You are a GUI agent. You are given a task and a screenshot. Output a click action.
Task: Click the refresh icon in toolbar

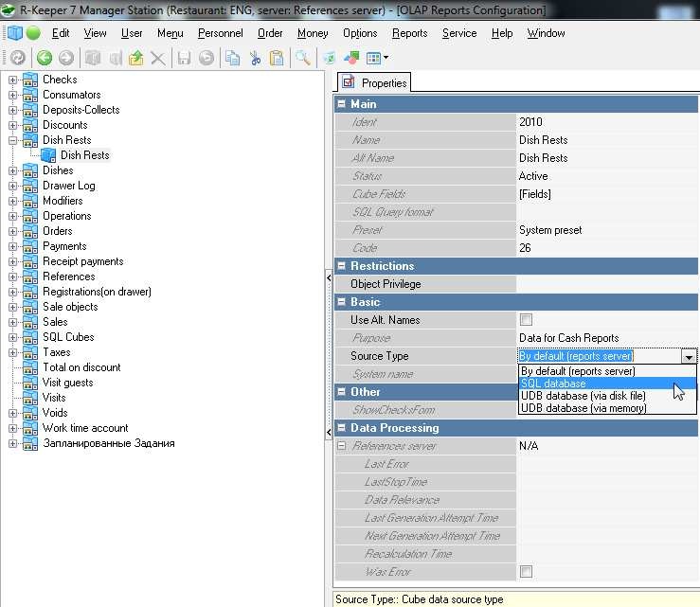[17, 58]
